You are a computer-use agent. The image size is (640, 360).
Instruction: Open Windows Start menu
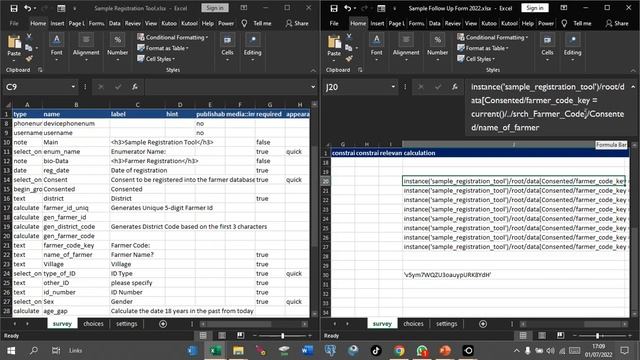(x=11, y=350)
